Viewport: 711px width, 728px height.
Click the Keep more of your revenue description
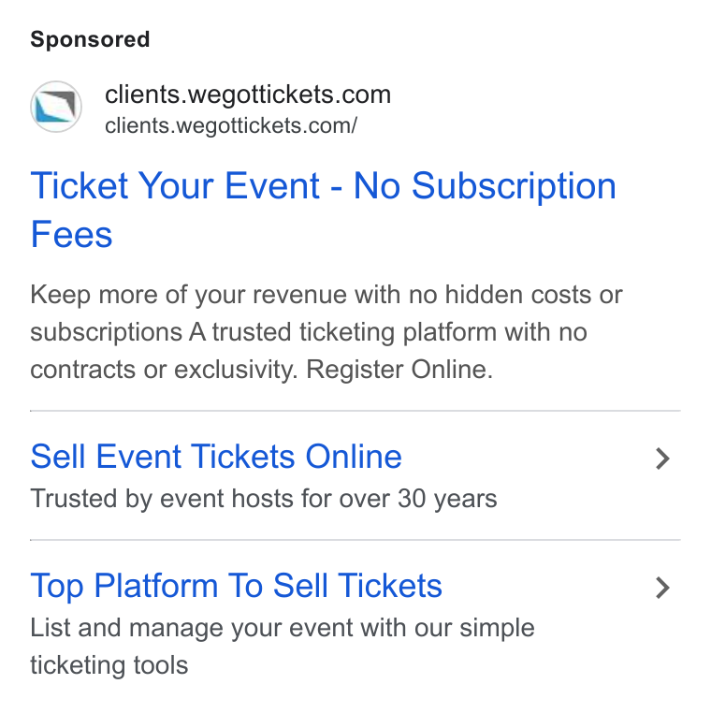point(326,332)
